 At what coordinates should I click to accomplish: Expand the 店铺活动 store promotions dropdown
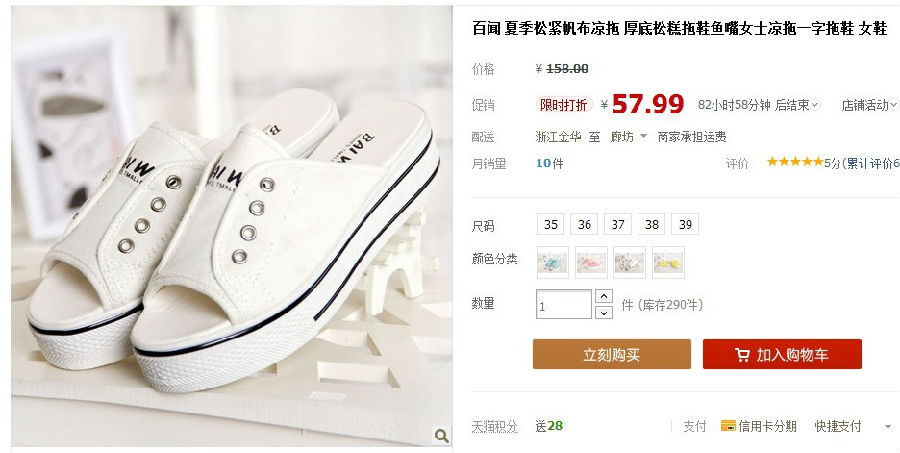[869, 105]
